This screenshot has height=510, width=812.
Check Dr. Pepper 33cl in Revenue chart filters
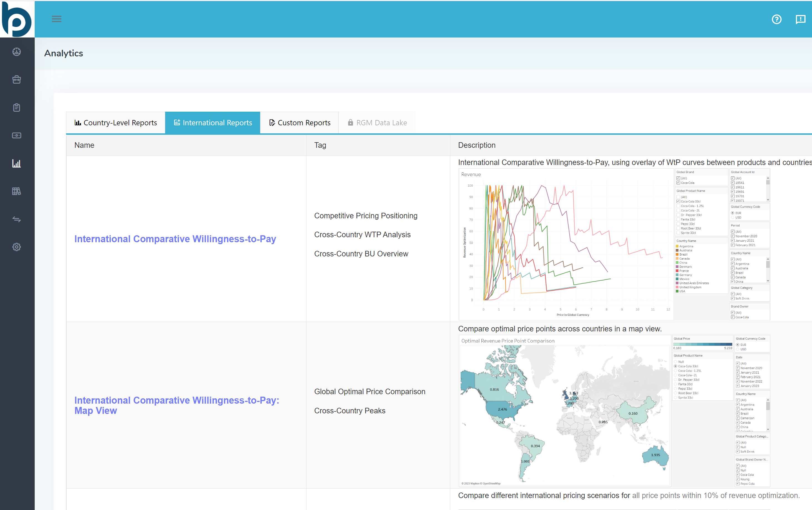[678, 215]
